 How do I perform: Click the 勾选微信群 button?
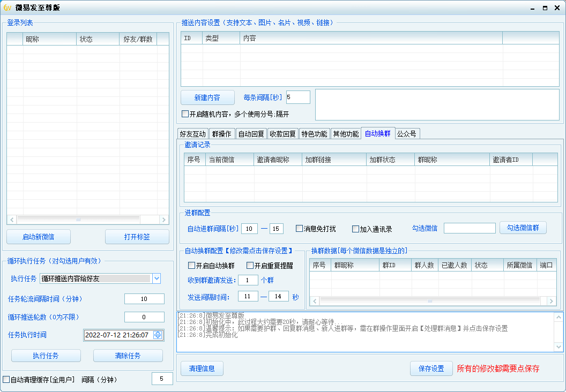(523, 228)
